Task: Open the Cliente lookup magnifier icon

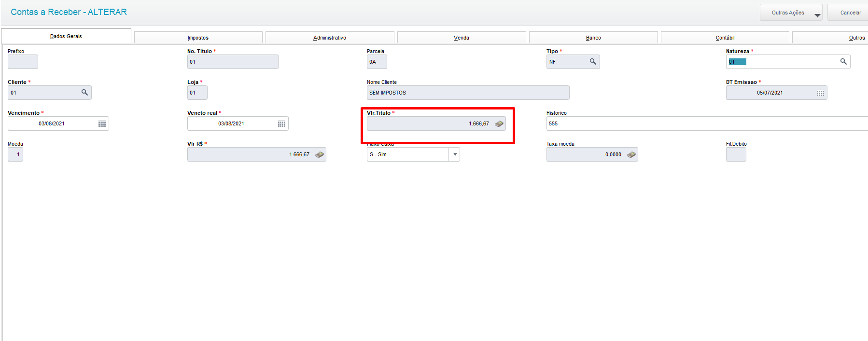Action: [x=84, y=92]
